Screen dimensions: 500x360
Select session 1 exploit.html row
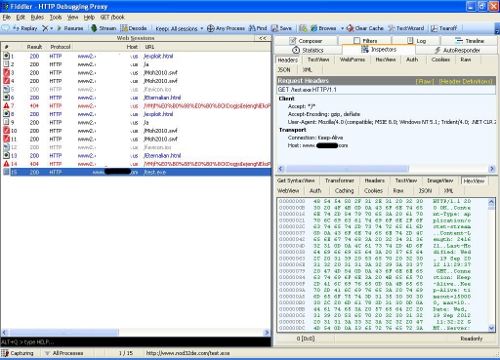[136, 56]
